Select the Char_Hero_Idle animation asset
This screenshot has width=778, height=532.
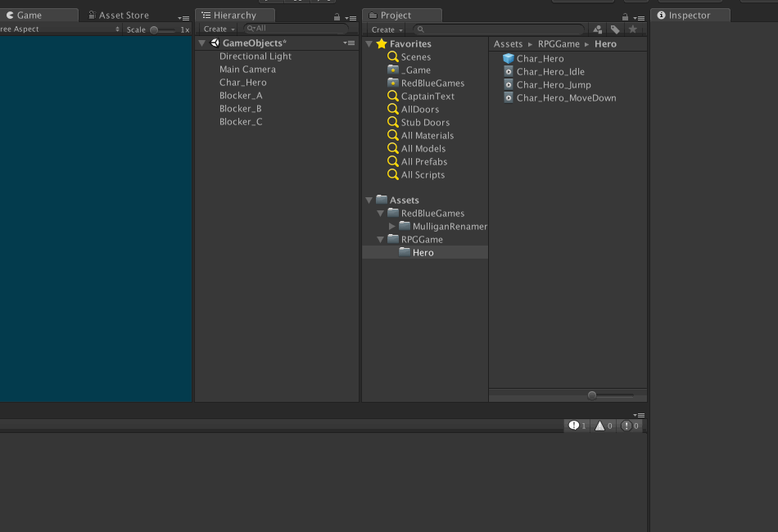pyautogui.click(x=548, y=70)
